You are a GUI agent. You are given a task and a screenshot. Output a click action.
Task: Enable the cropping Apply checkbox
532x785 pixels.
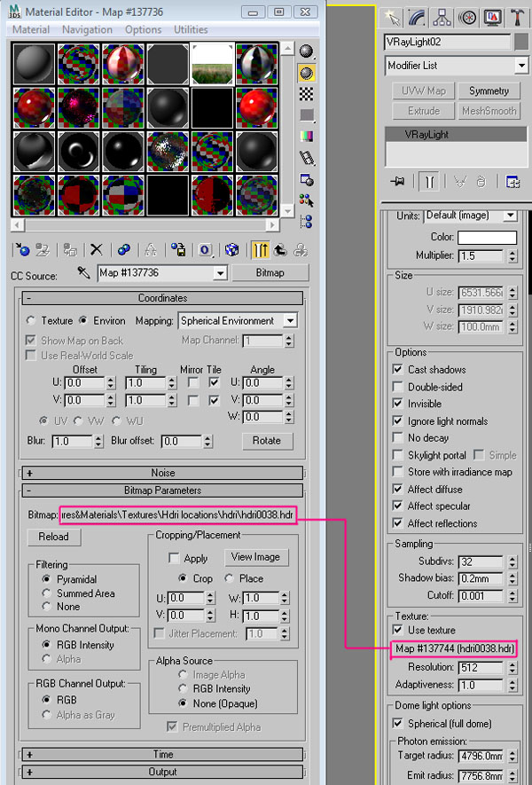point(174,558)
